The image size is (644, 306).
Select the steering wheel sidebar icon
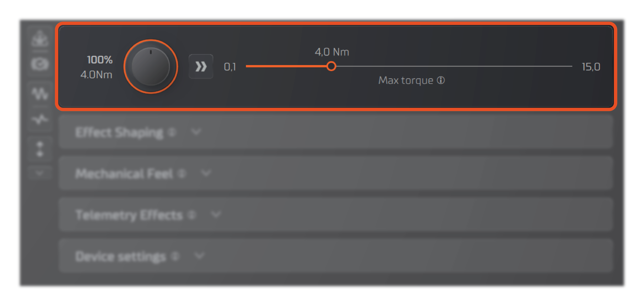(40, 64)
